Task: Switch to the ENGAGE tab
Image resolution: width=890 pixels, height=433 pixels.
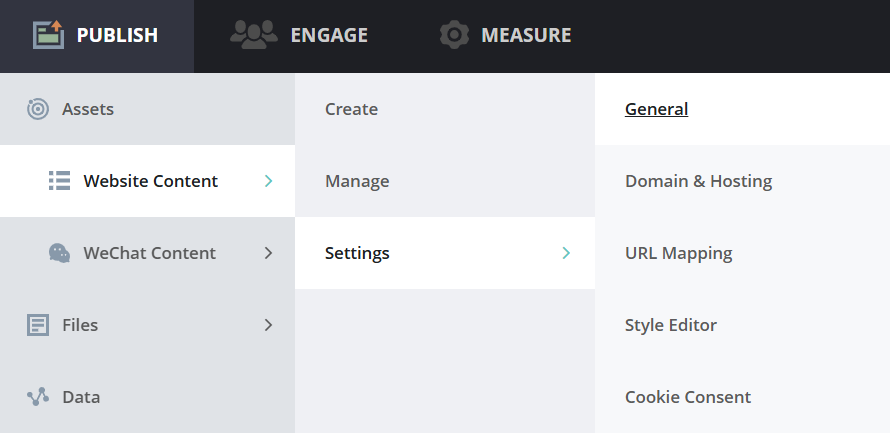Action: [x=328, y=35]
